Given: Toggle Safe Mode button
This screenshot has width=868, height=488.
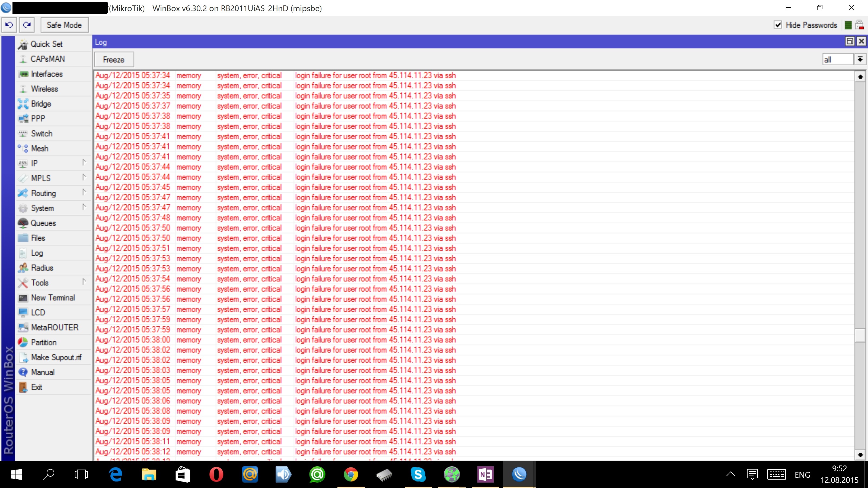Looking at the screenshot, I should click(x=64, y=25).
